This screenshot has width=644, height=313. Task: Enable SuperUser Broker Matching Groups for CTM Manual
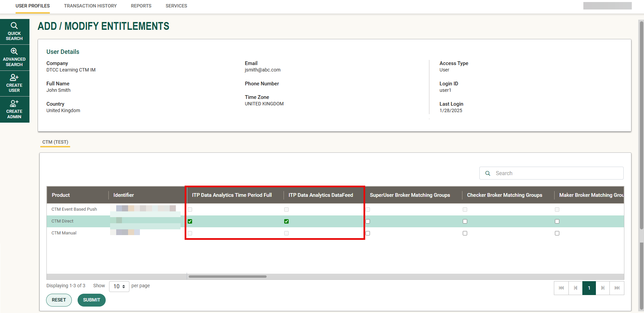pos(368,233)
